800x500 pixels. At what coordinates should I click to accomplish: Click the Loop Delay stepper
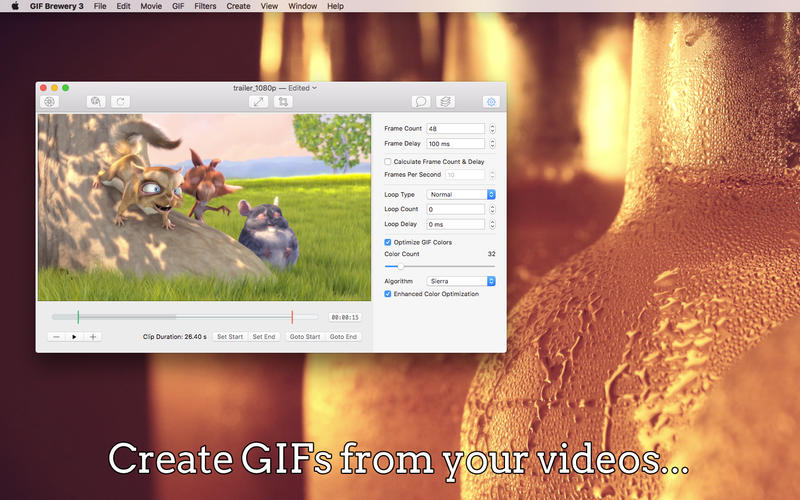point(492,224)
